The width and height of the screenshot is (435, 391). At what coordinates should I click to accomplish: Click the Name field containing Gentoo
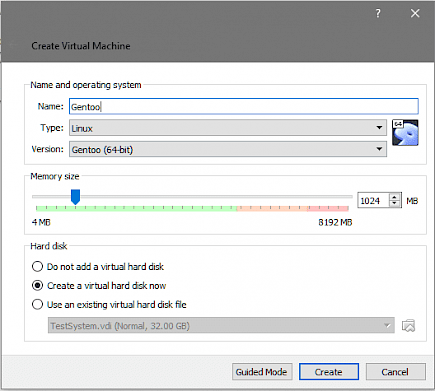coord(244,107)
